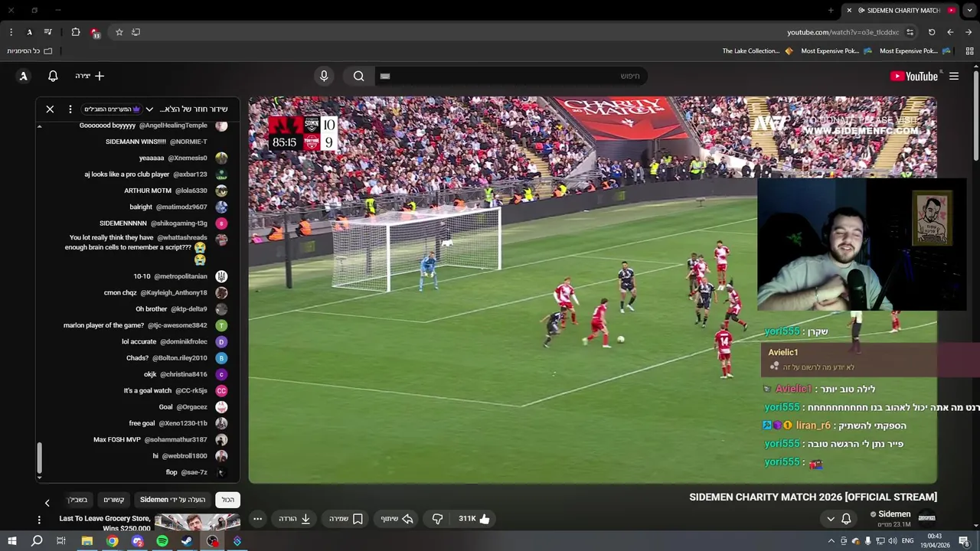This screenshot has height=551, width=980.
Task: Close the live chat replay panel
Action: (x=50, y=109)
